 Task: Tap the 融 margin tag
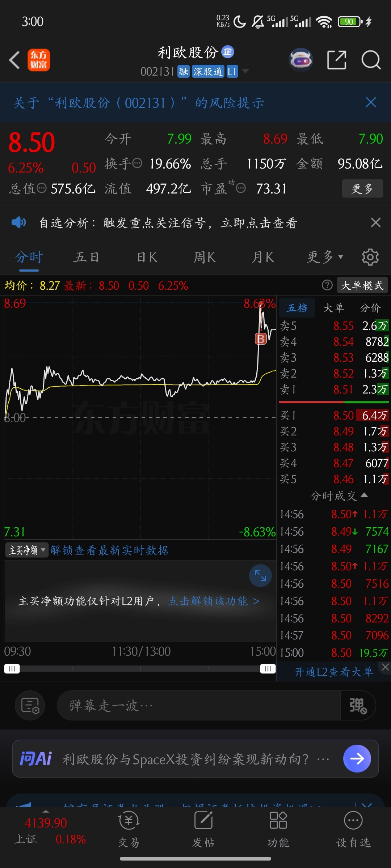click(x=184, y=72)
